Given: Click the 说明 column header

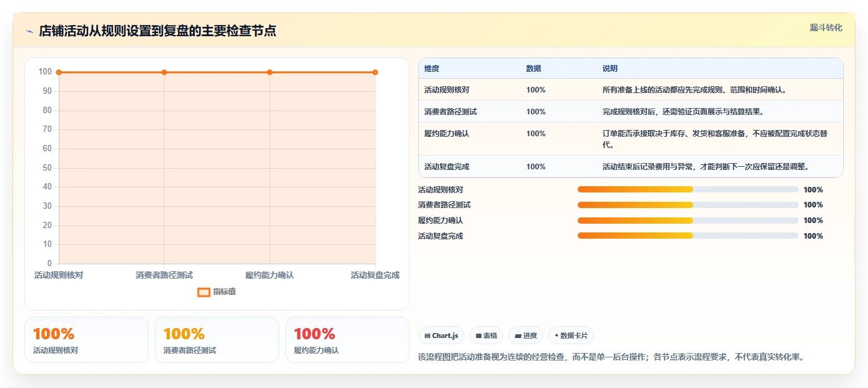Looking at the screenshot, I should click(609, 69).
